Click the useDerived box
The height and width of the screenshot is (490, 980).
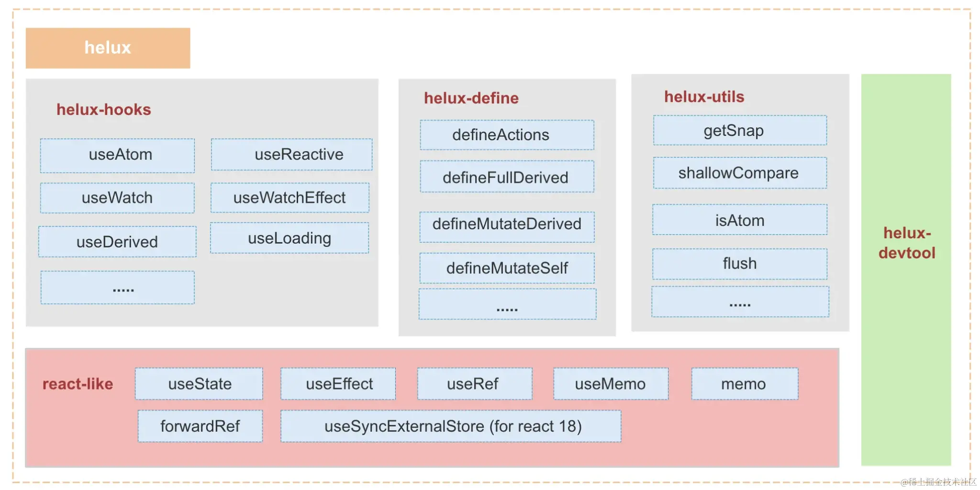(x=117, y=242)
